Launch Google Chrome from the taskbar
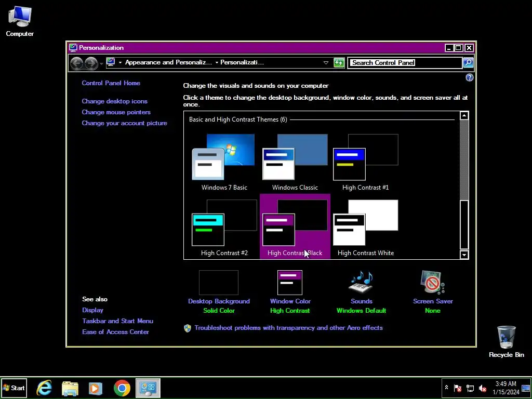Screen dimensions: 532x399 [122, 388]
